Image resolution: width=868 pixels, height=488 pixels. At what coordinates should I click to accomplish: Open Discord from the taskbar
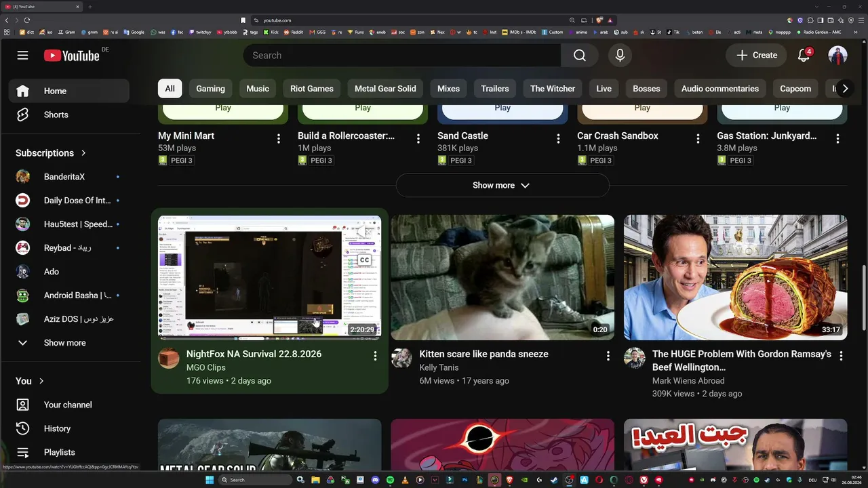coord(375,480)
